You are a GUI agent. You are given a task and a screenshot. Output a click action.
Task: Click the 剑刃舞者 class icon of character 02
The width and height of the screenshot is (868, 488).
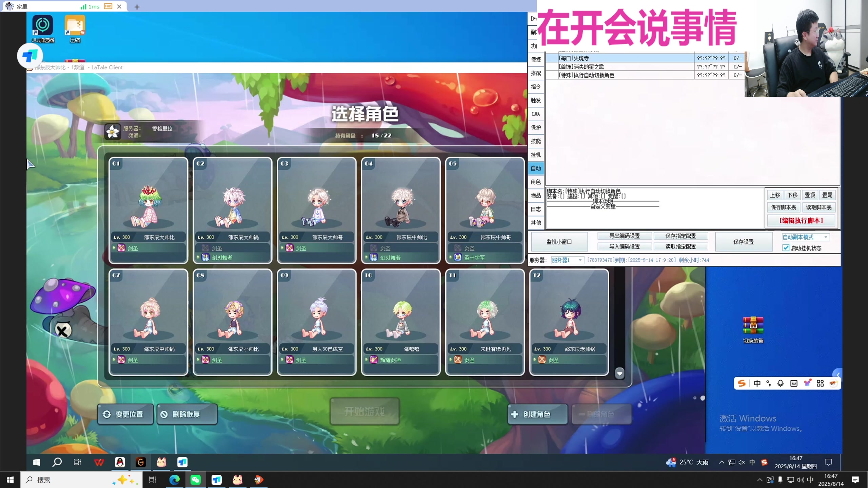(x=205, y=257)
